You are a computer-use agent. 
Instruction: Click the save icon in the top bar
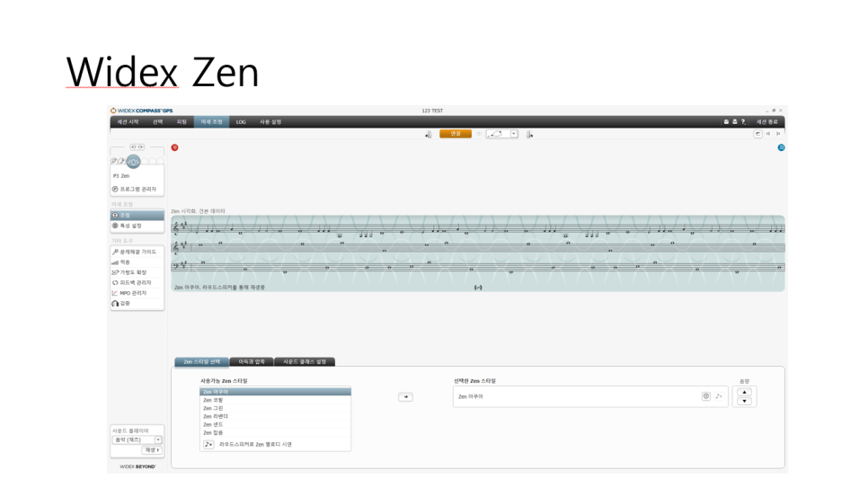(726, 122)
